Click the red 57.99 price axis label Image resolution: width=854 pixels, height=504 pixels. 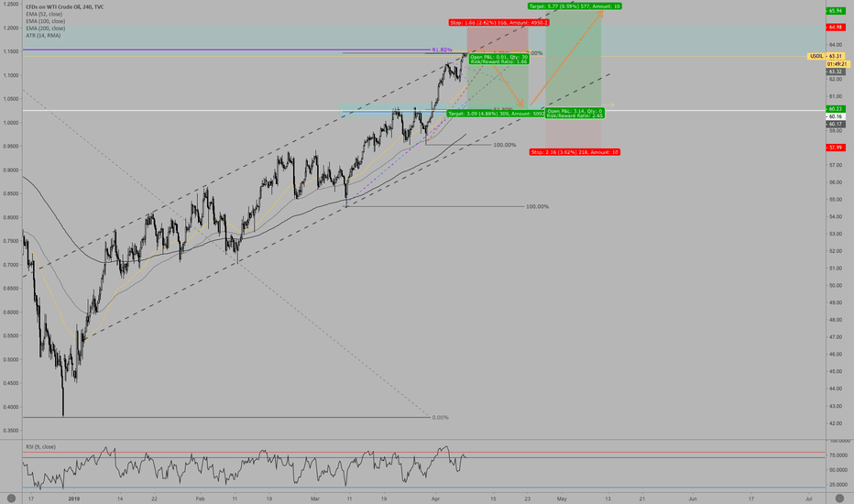point(836,148)
